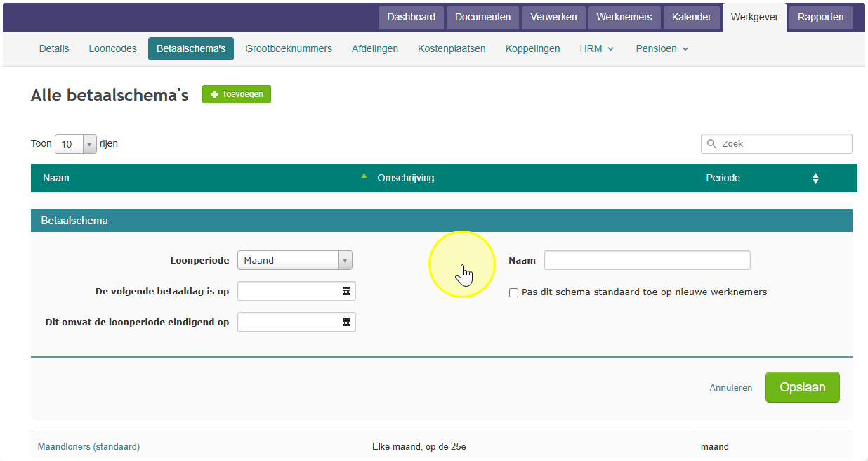868x461 pixels.
Task: Expand the Pensioen submenu
Action: [662, 48]
